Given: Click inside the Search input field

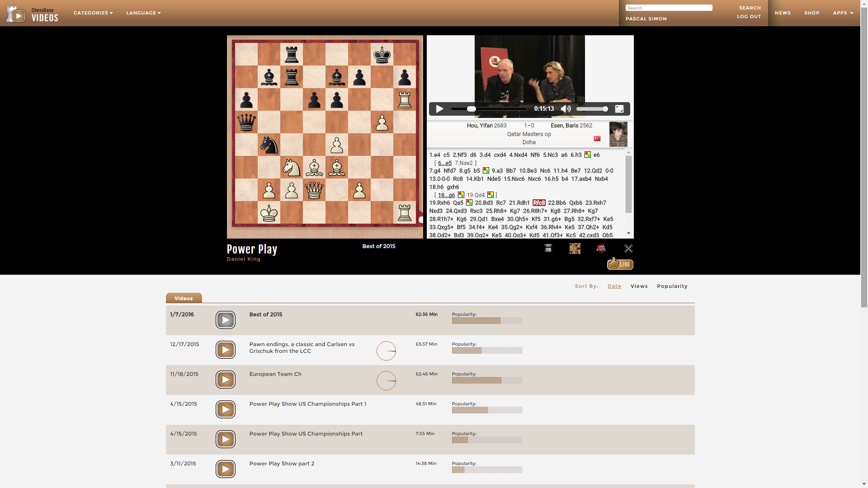Looking at the screenshot, I should click(x=669, y=8).
